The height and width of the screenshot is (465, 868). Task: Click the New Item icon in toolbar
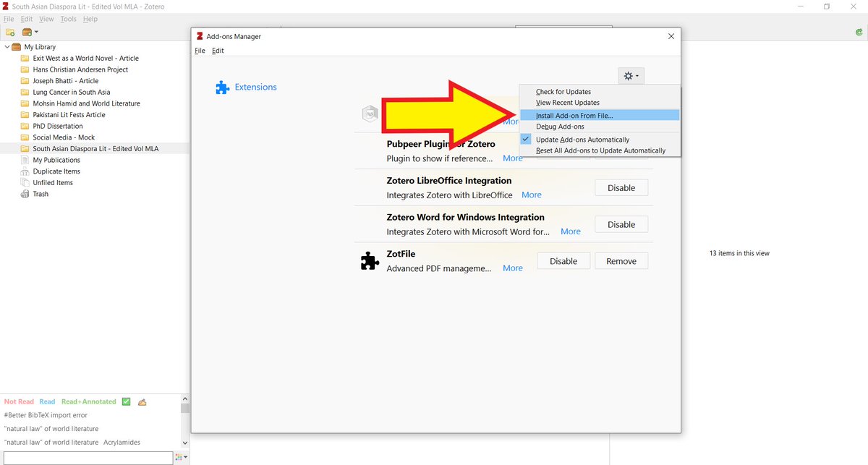[x=27, y=32]
